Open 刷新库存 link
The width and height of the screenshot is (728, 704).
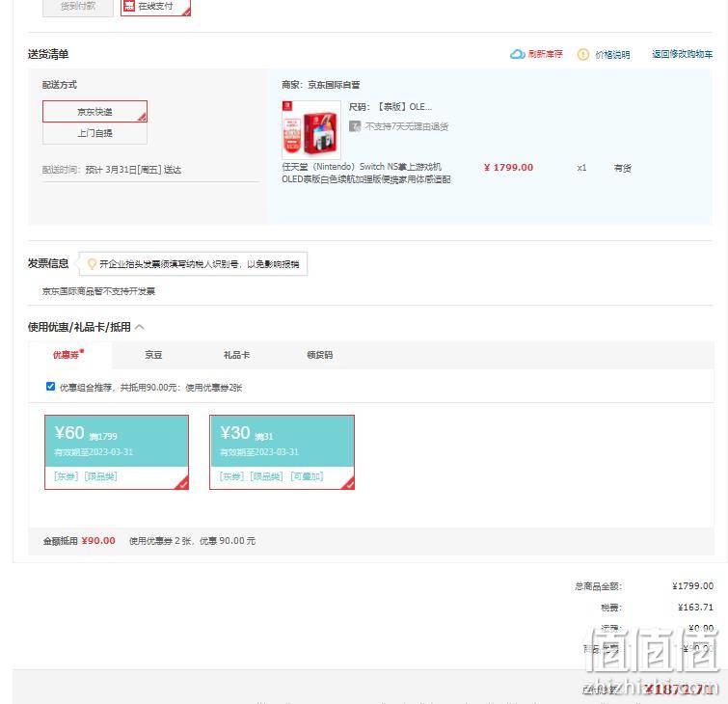click(546, 54)
